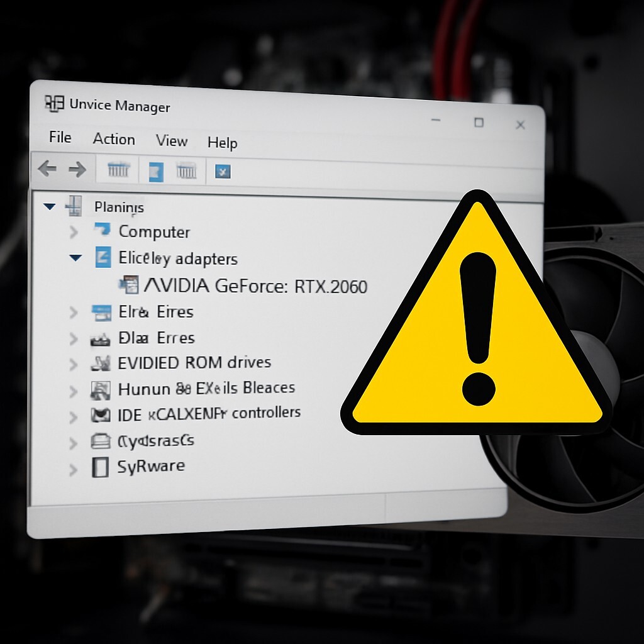Collapse the root "Planinis" tree node
The width and height of the screenshot is (644, 644).
(x=50, y=206)
